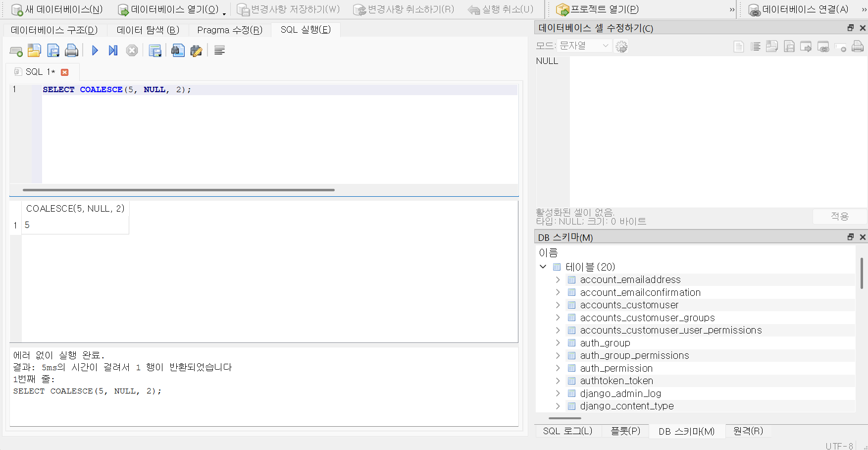The image size is (868, 450).
Task: Click Open Database (데이터베이스 열기) button
Action: click(168, 9)
